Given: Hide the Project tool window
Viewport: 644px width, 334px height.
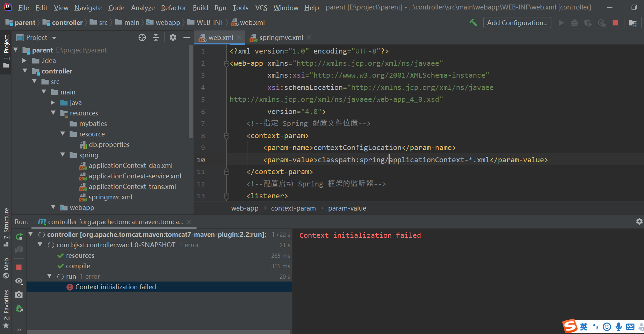Looking at the screenshot, I should click(187, 37).
